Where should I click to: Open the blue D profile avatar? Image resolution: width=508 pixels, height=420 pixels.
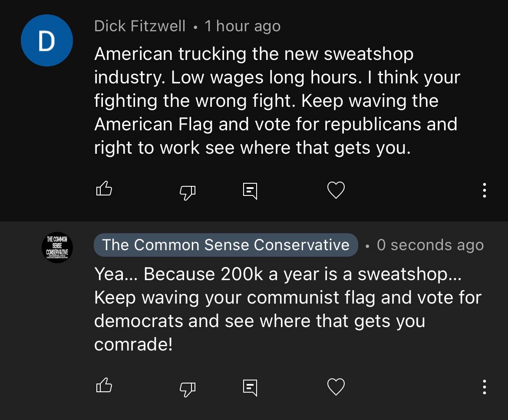[x=47, y=40]
